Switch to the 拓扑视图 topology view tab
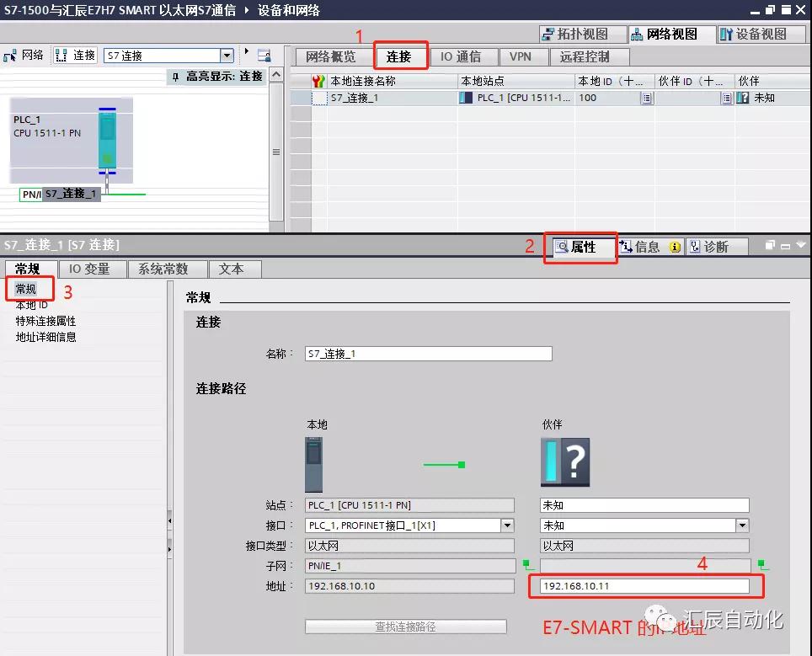The height and width of the screenshot is (656, 812). [582, 35]
